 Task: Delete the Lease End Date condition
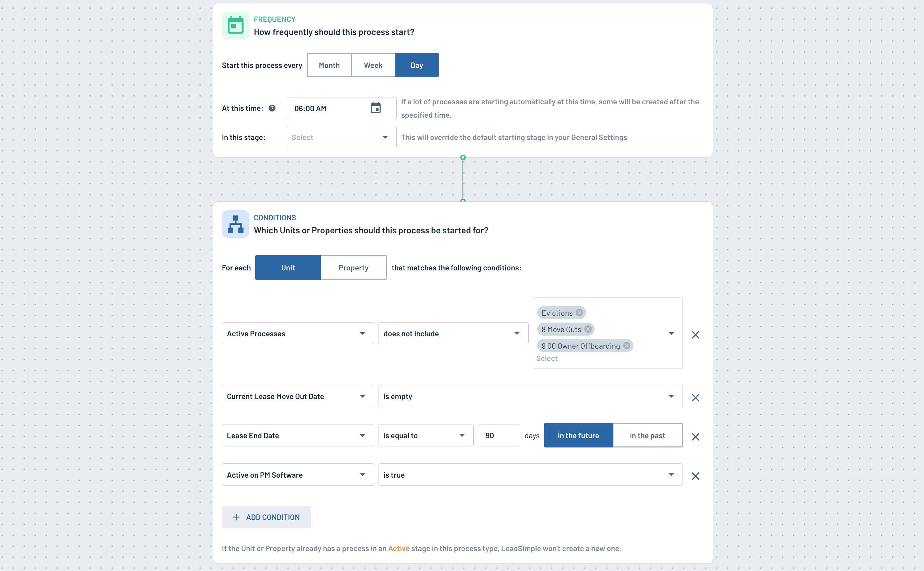[x=695, y=436]
